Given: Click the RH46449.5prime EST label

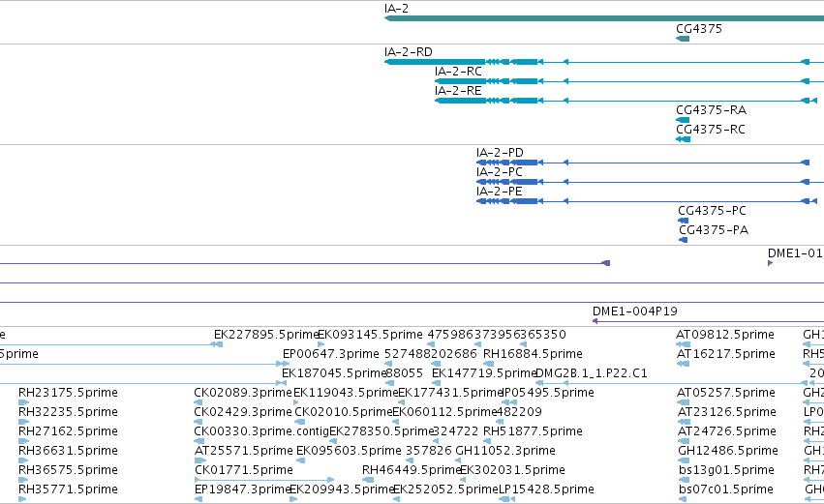Looking at the screenshot, I should point(412,470).
